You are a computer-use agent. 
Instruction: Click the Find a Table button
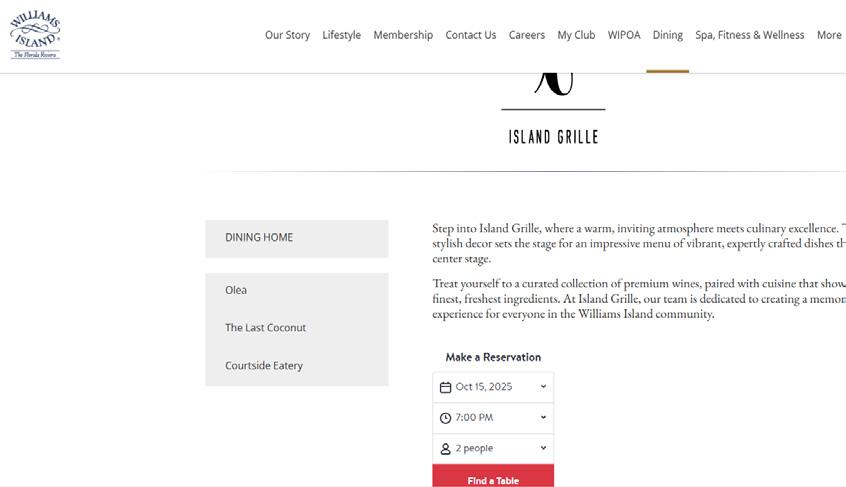coord(493,476)
